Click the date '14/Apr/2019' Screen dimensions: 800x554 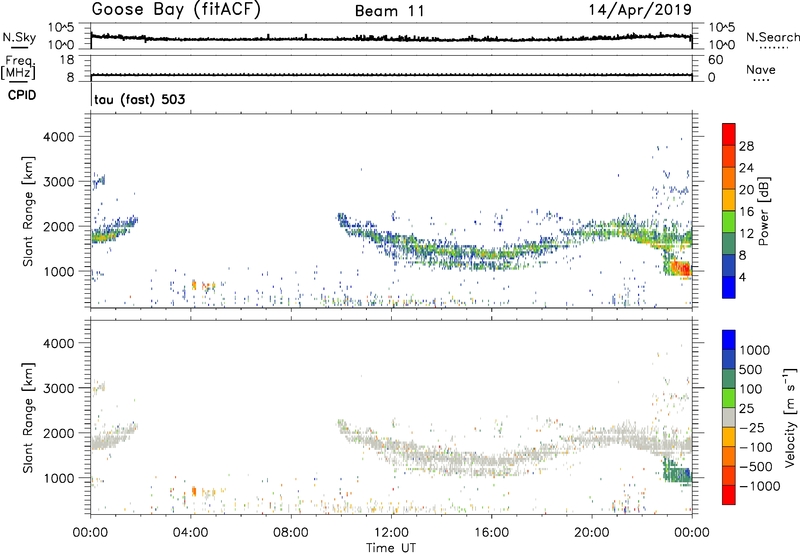pos(640,10)
